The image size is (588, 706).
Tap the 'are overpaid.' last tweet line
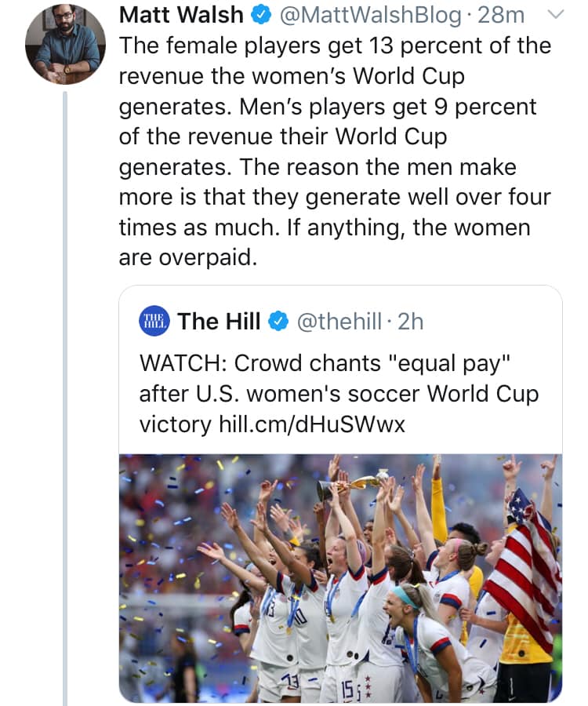click(188, 258)
